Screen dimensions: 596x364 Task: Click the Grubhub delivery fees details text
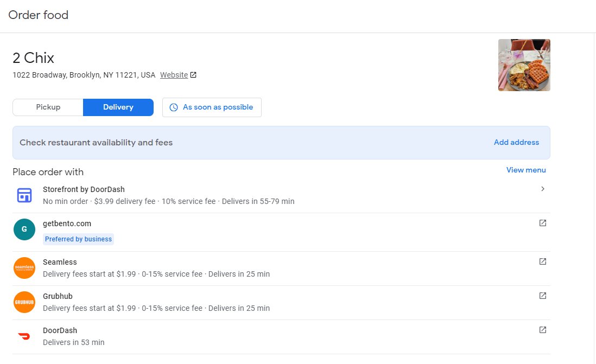pyautogui.click(x=156, y=308)
